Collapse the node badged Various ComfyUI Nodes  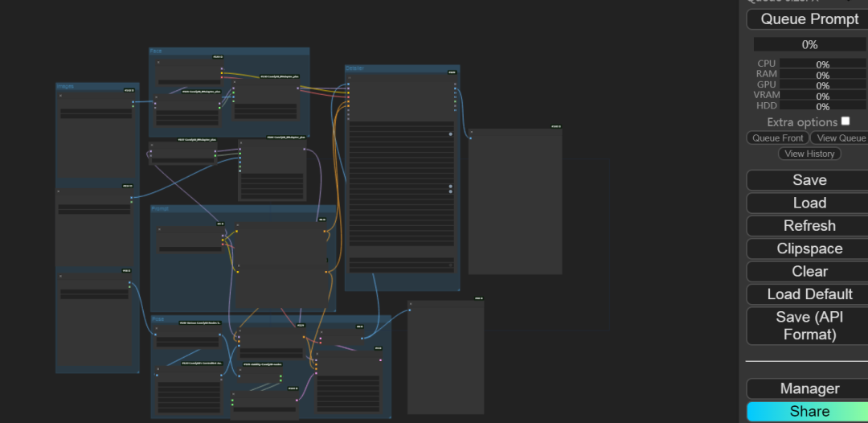tap(157, 329)
